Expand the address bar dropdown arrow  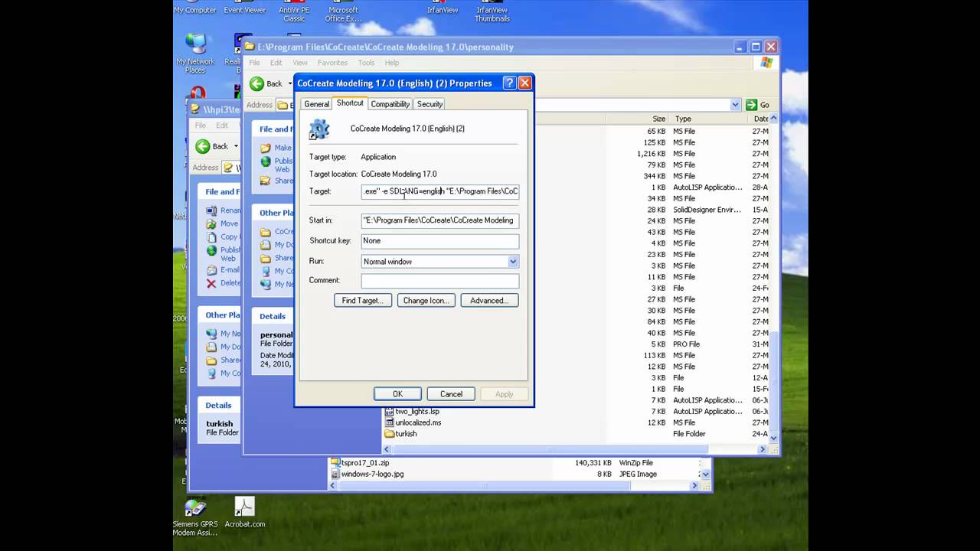[736, 105]
